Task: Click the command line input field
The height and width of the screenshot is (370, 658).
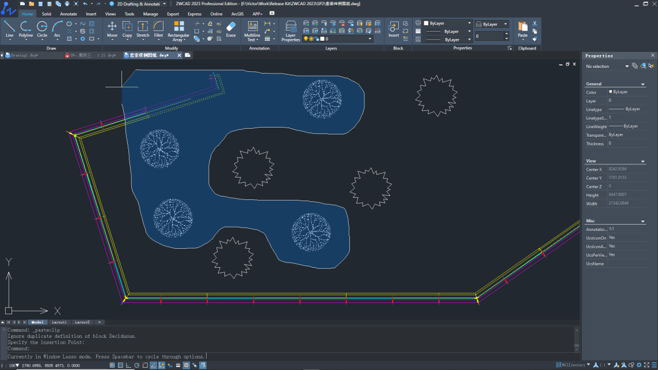Action: click(290, 356)
